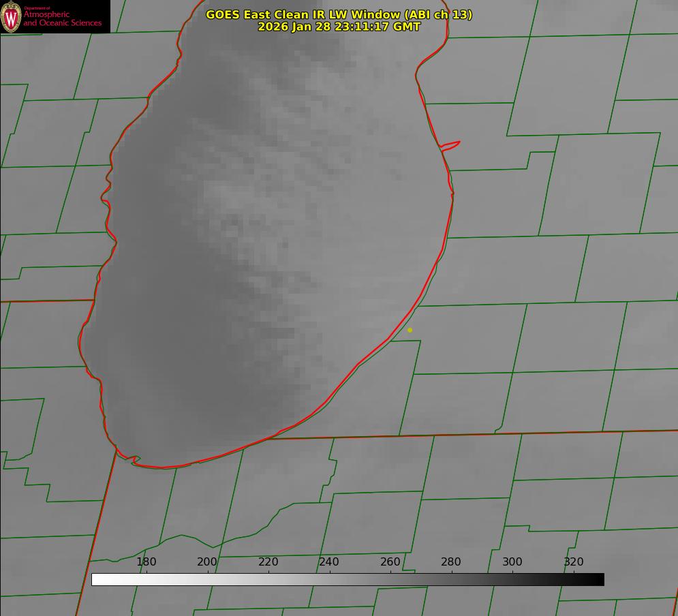The height and width of the screenshot is (616, 678).
Task: Click the grayscale temperature colorbar
Action: (x=348, y=579)
